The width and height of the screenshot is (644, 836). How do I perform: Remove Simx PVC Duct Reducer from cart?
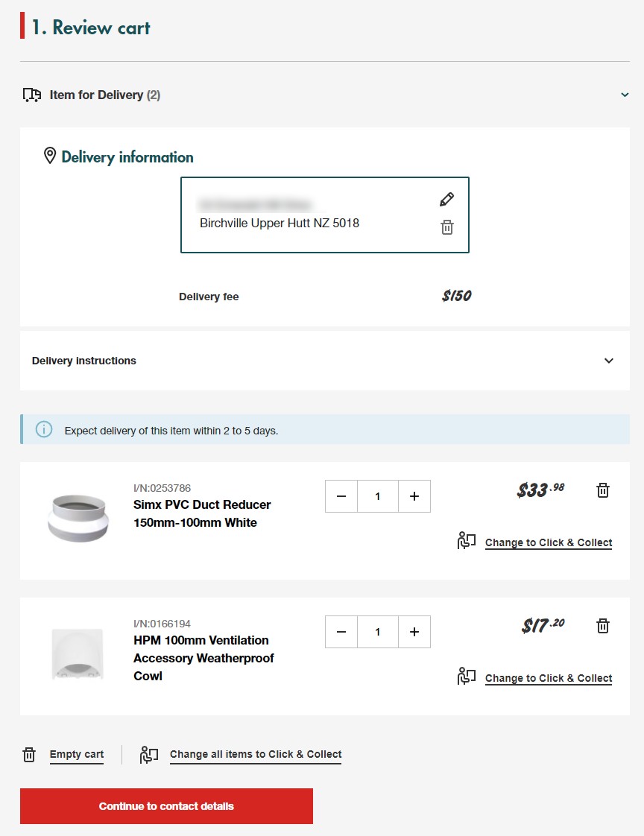pos(603,490)
